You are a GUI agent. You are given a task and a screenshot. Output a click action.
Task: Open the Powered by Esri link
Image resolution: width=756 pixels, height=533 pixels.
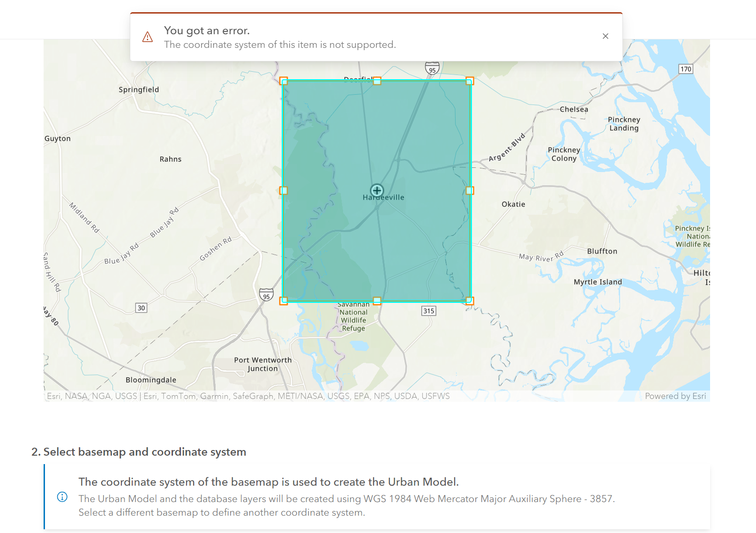676,396
